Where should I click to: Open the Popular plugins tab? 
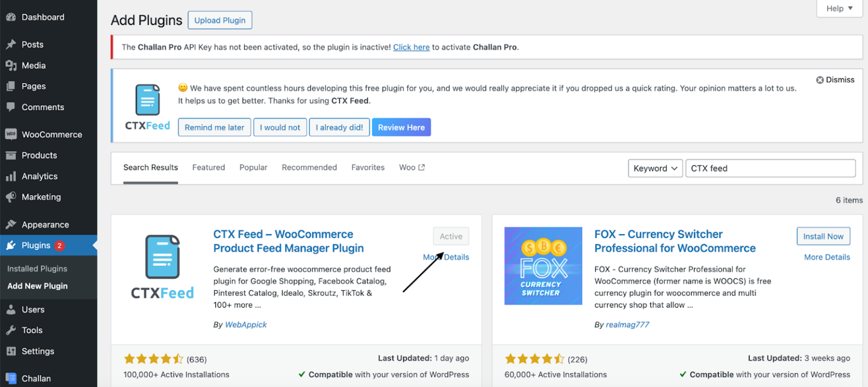click(253, 167)
